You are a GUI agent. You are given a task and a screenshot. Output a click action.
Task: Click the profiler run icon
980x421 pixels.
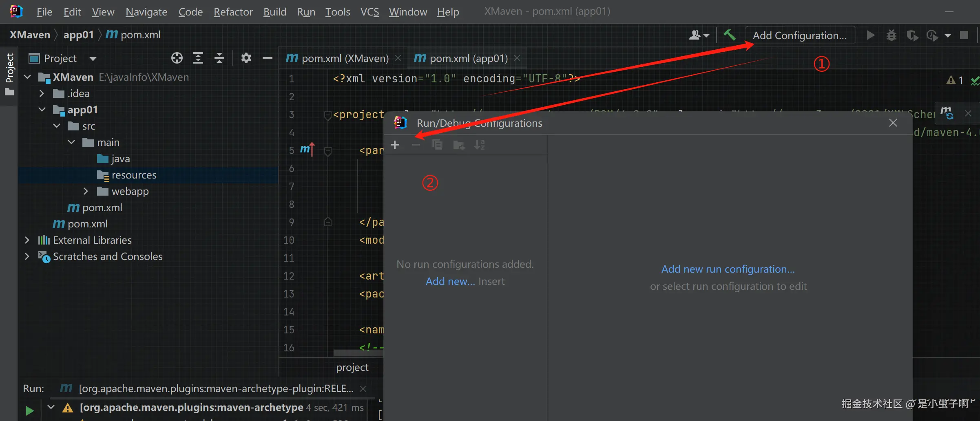932,35
